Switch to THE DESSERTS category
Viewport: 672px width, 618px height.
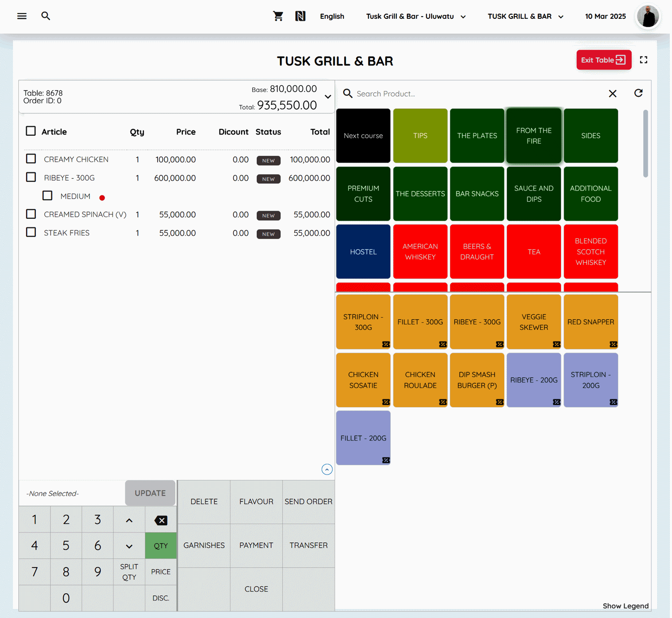click(x=420, y=194)
